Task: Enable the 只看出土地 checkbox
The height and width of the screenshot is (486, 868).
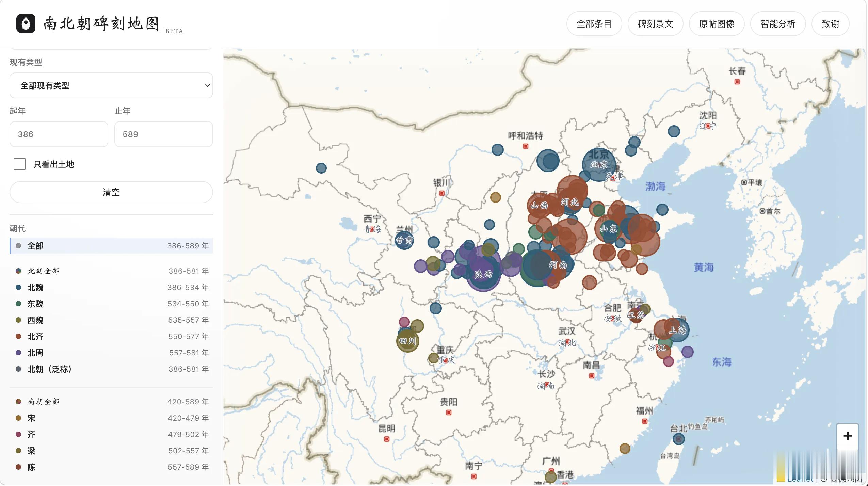Action: point(20,164)
